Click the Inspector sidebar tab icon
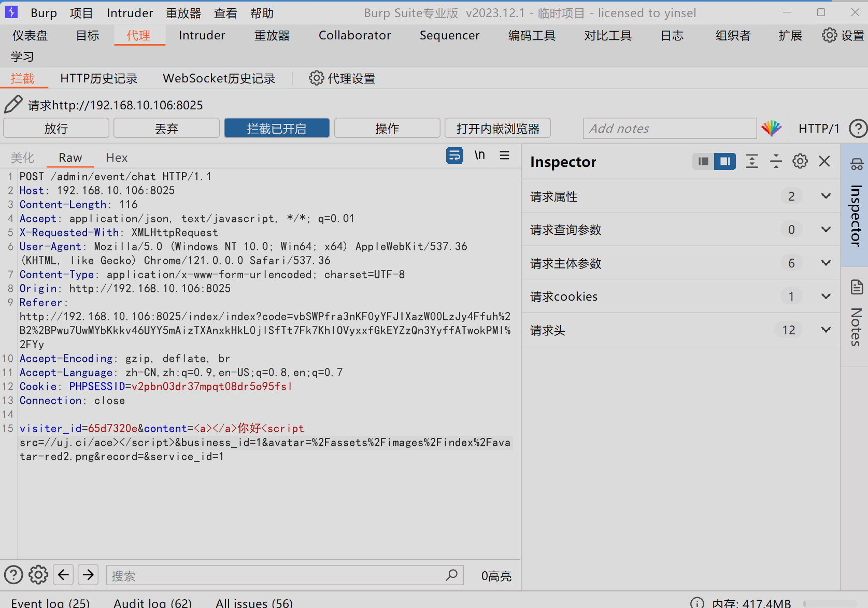Viewport: 868px width, 608px height. pyautogui.click(x=856, y=165)
